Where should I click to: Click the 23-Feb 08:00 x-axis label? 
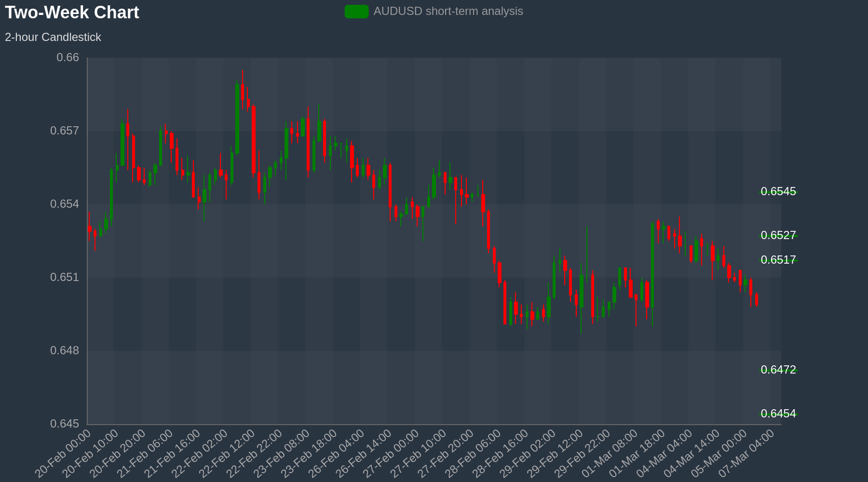pyautogui.click(x=282, y=454)
